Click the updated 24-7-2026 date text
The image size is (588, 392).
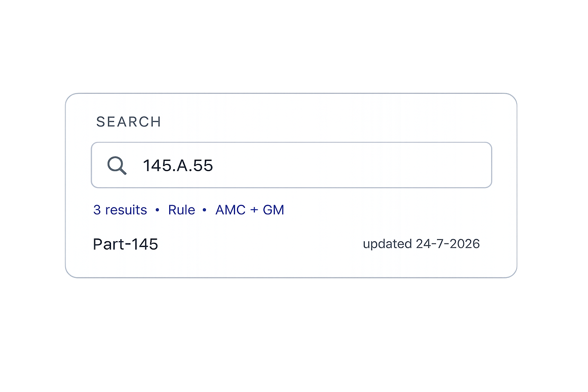(421, 244)
